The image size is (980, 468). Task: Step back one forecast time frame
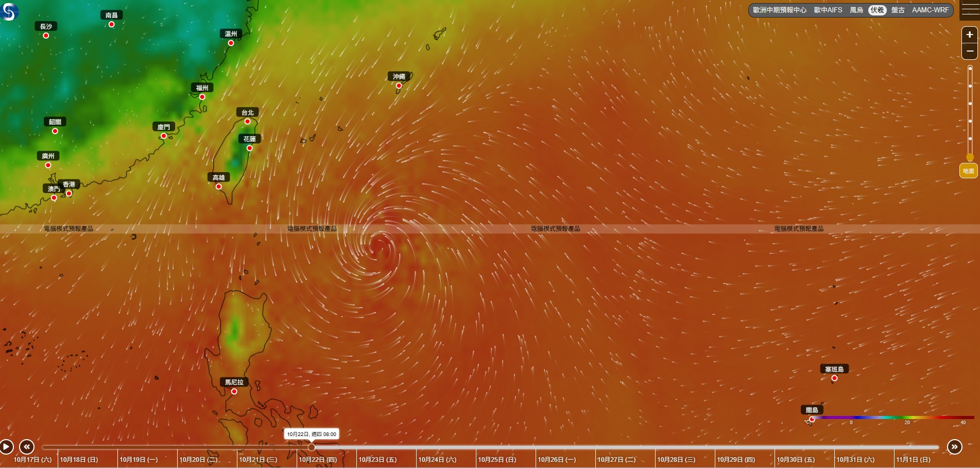point(27,446)
